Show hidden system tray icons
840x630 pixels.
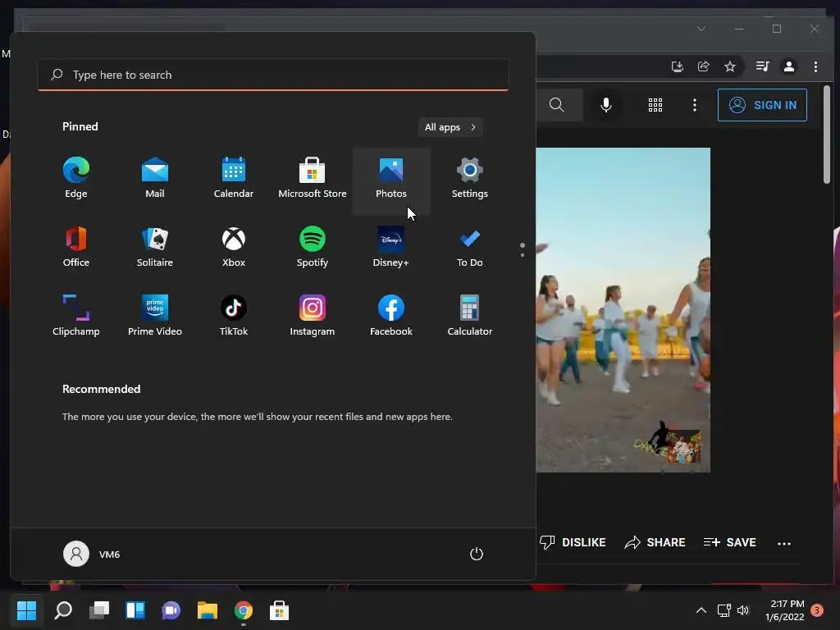tap(701, 610)
